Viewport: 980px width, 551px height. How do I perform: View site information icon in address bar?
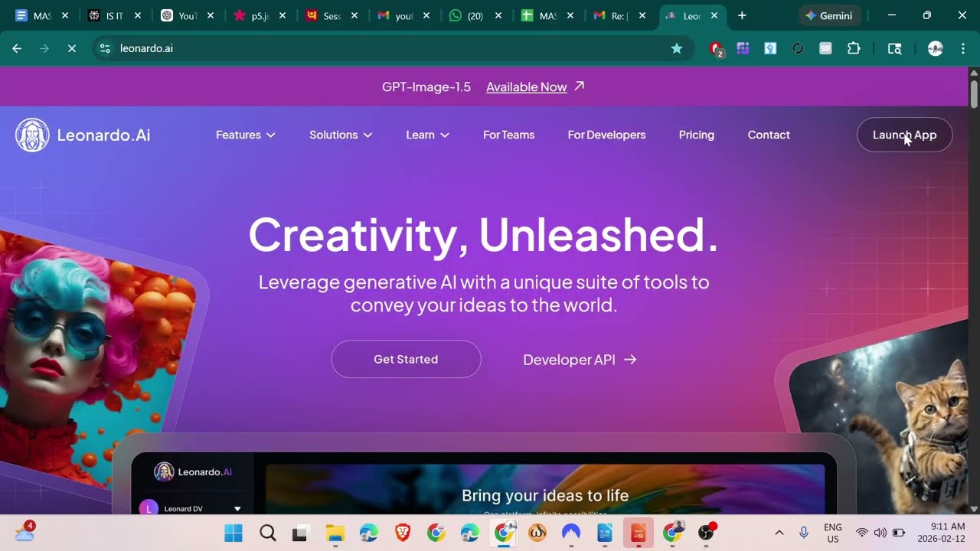pos(106,48)
